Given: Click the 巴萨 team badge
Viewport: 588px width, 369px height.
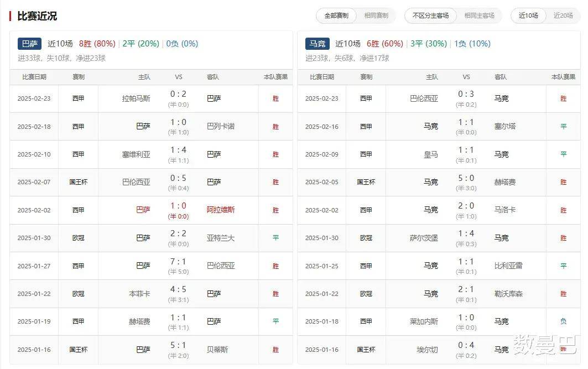Looking at the screenshot, I should [30, 44].
